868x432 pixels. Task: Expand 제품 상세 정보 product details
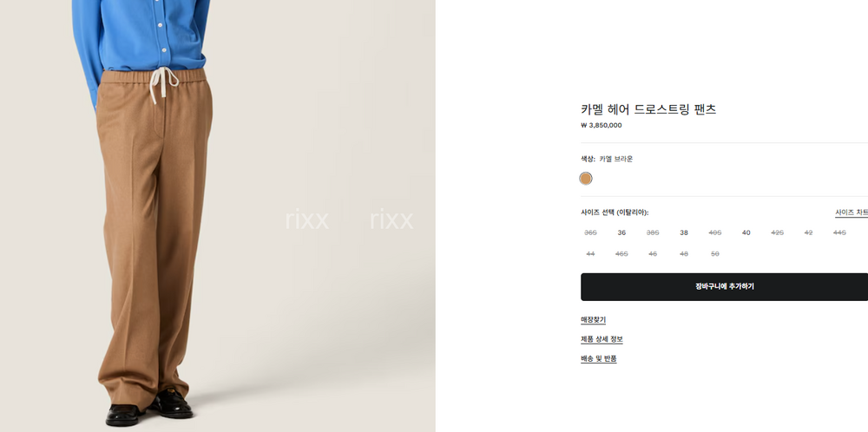pos(602,339)
